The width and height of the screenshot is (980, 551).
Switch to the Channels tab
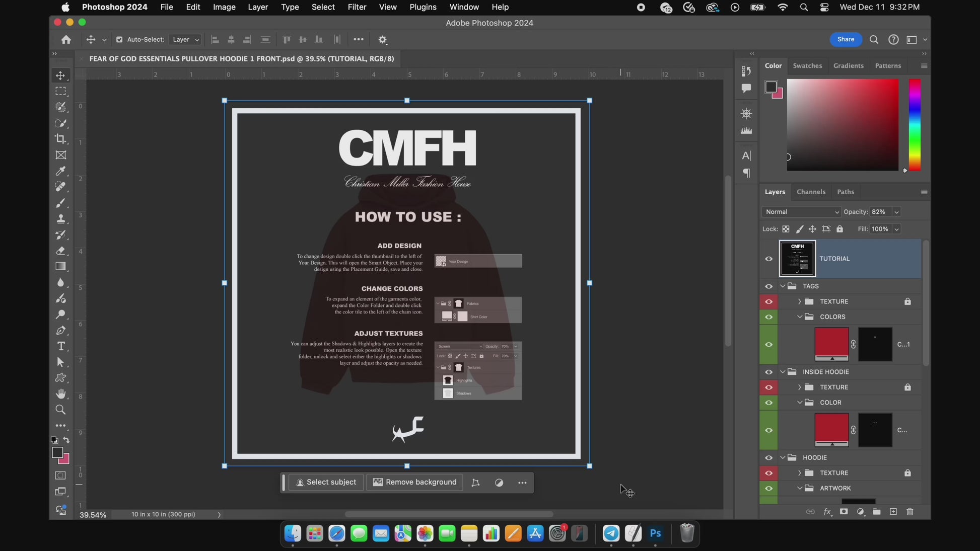(x=811, y=192)
